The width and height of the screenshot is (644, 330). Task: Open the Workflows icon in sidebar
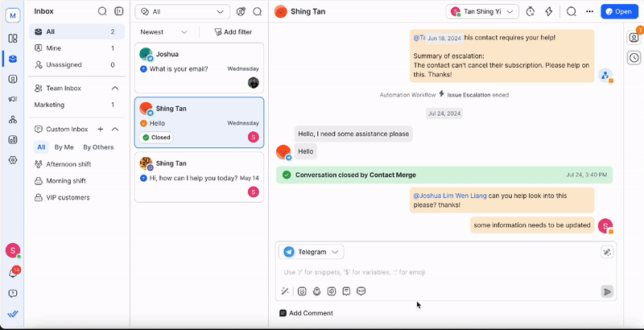[13, 119]
